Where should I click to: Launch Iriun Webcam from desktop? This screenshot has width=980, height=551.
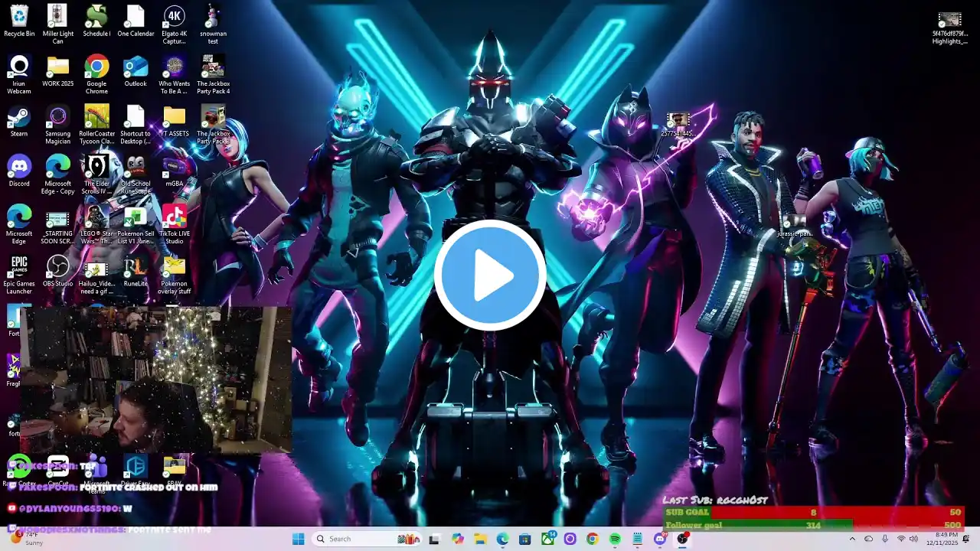(19, 74)
